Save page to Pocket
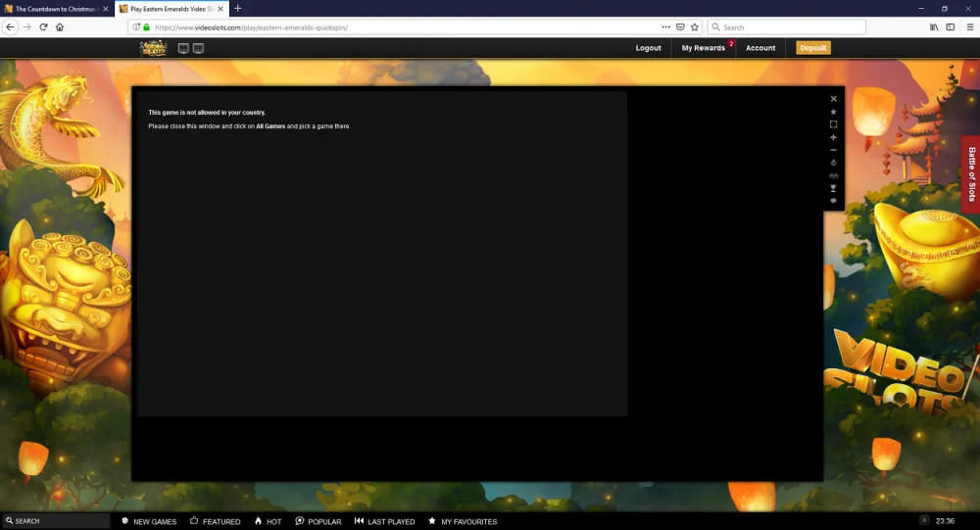 tap(681, 26)
